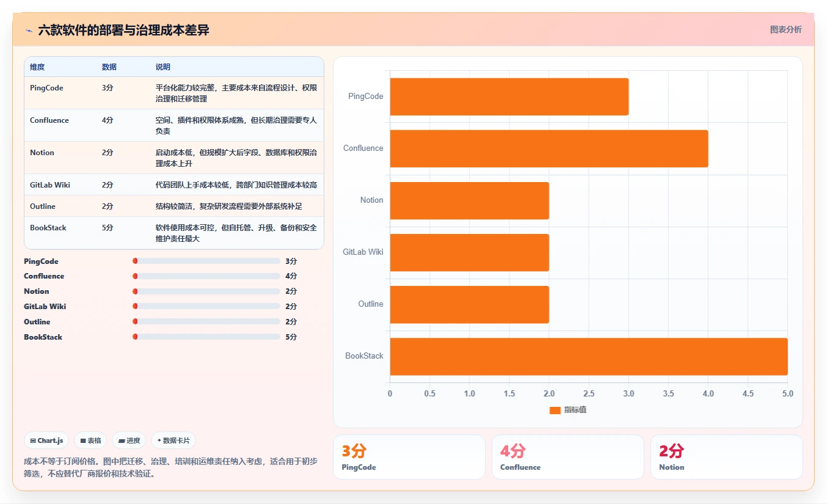This screenshot has width=827, height=504.
Task: Open the 2分 Notion data card
Action: coord(727,457)
